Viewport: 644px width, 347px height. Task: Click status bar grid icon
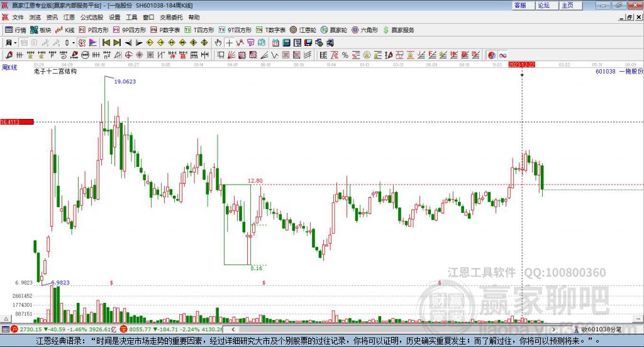click(5, 329)
